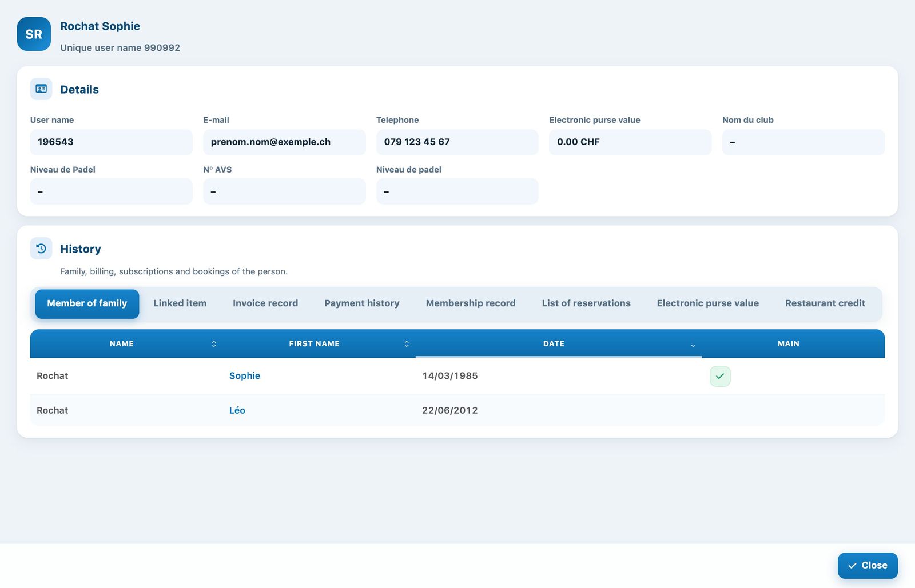
Task: Click the SR avatar badge
Action: (x=34, y=34)
